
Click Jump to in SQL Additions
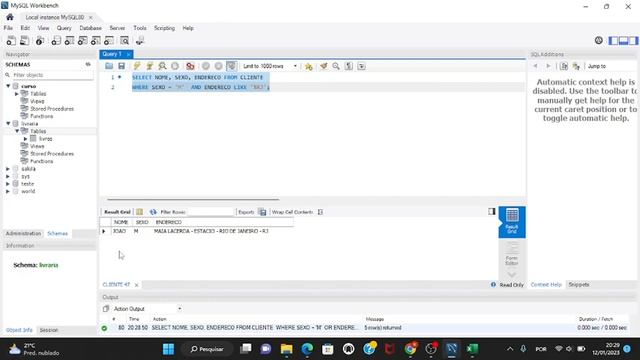pos(597,66)
